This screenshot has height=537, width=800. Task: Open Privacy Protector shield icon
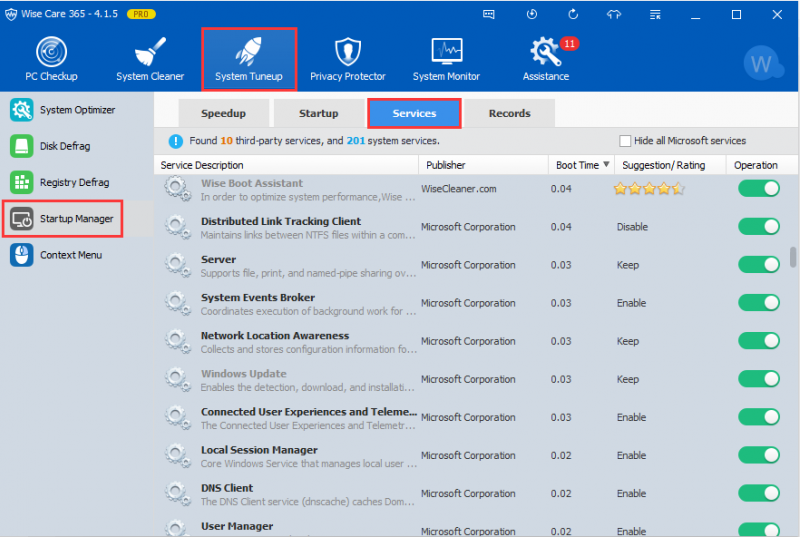click(x=347, y=52)
